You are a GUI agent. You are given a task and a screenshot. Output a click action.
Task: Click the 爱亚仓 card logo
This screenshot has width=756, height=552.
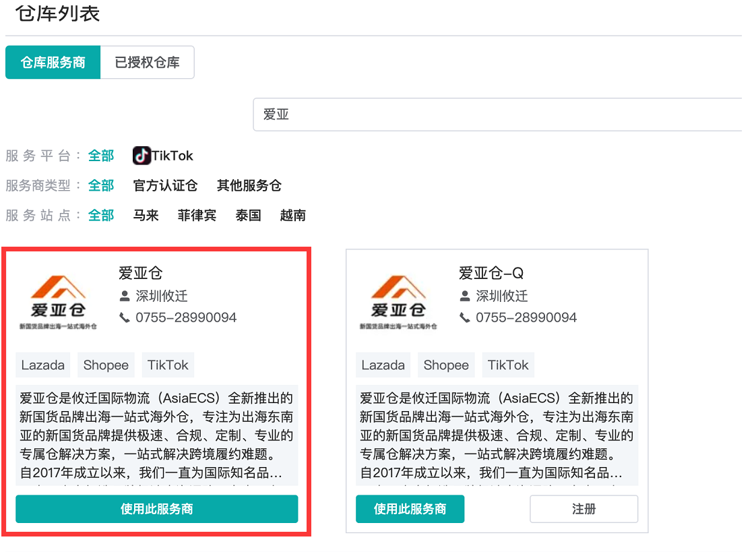click(59, 302)
